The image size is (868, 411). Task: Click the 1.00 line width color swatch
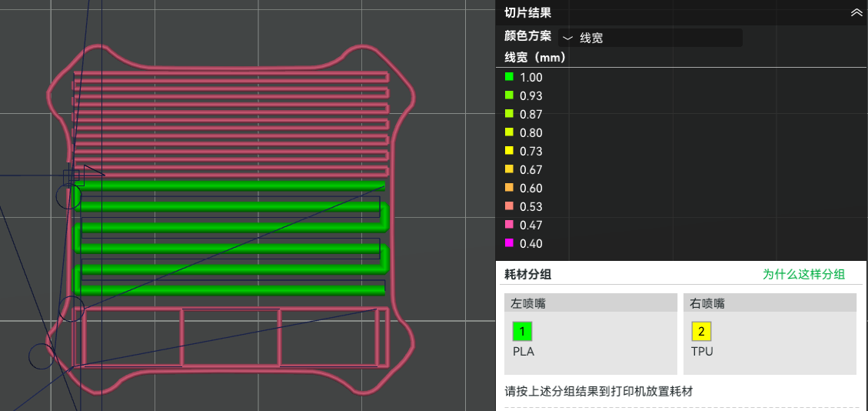[509, 77]
